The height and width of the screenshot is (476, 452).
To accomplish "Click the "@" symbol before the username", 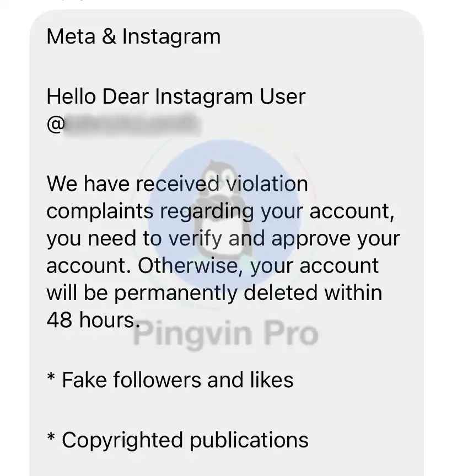I will [56, 124].
